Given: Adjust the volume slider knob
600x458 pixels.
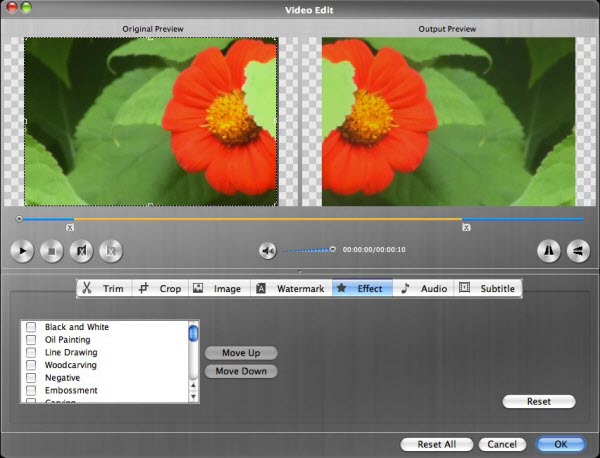Looking at the screenshot, I should (333, 249).
